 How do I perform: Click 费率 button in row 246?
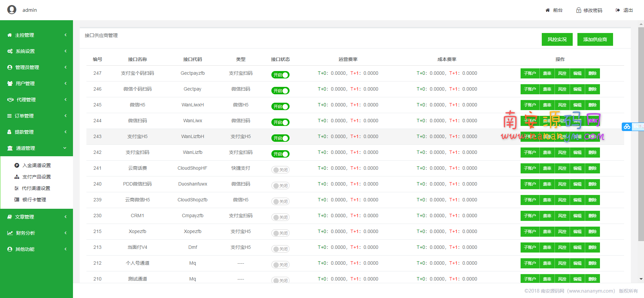[547, 89]
